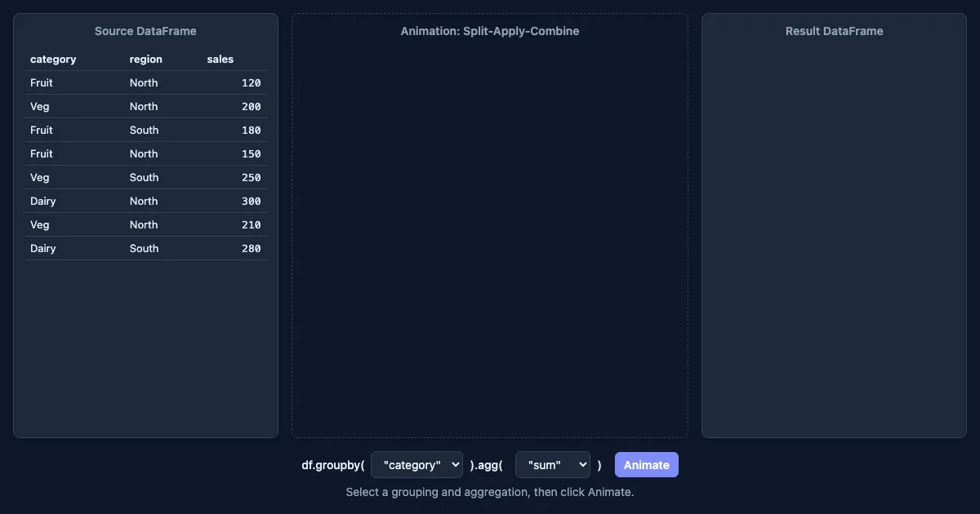The image size is (980, 514).
Task: Click the sales value 280
Action: point(252,249)
